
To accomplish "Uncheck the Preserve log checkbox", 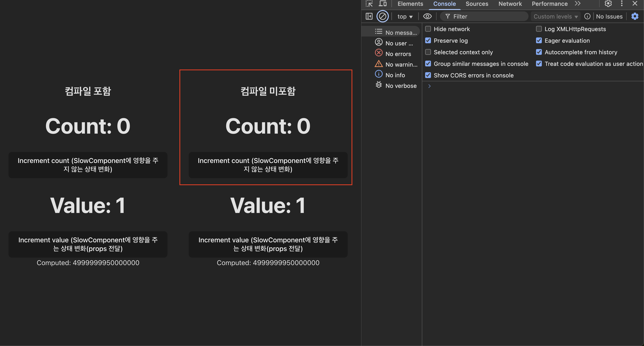I will [x=428, y=41].
